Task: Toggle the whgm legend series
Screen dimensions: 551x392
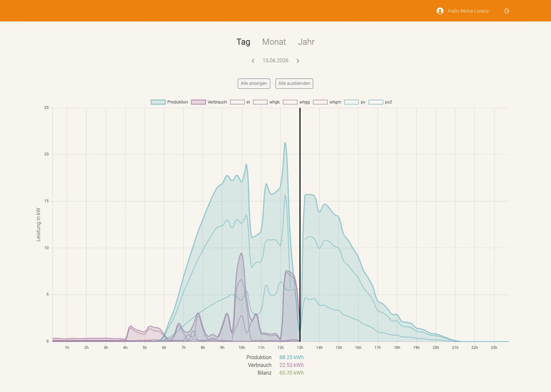Action: (x=327, y=102)
